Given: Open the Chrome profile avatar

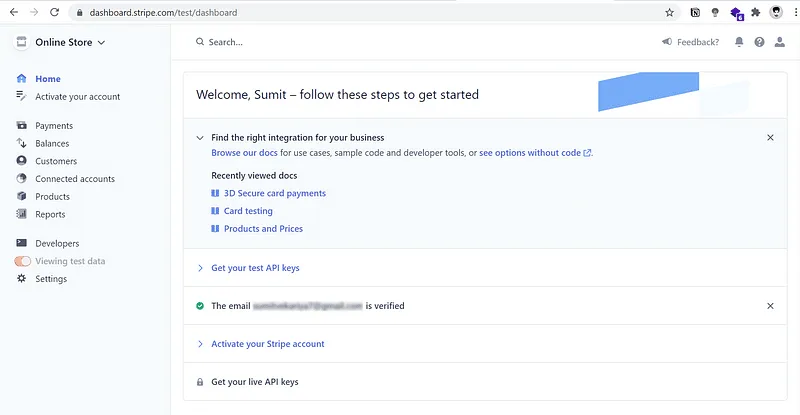Looking at the screenshot, I should pyautogui.click(x=776, y=12).
